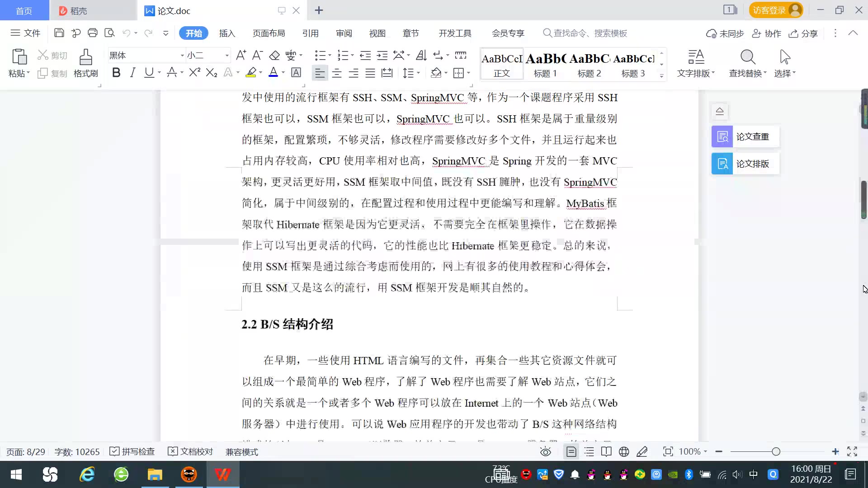Click 访客登录 login button
This screenshot has height=488, width=868.
[776, 10]
